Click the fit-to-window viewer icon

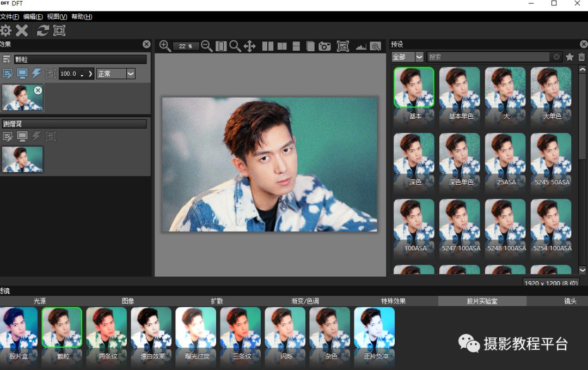221,46
